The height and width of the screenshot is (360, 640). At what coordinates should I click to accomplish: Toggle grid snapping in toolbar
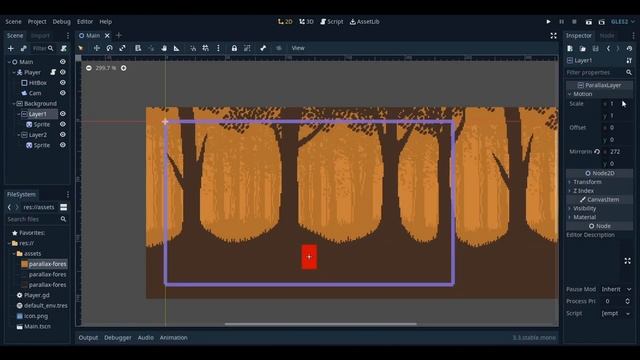(x=205, y=48)
